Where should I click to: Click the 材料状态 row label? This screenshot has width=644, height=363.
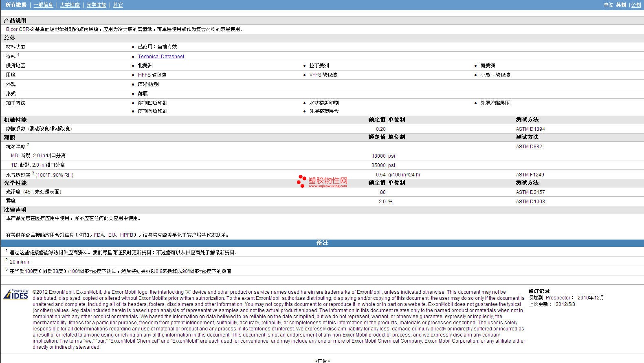point(15,47)
